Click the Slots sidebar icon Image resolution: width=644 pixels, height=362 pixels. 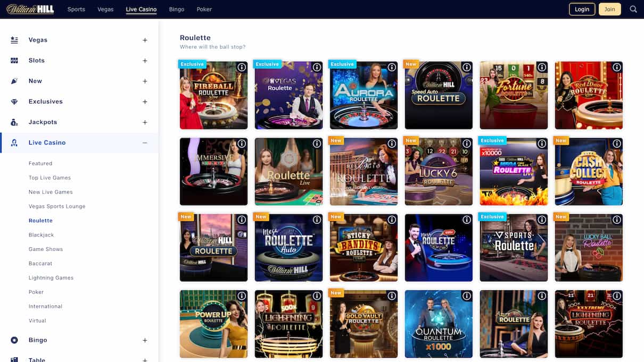[x=14, y=61]
